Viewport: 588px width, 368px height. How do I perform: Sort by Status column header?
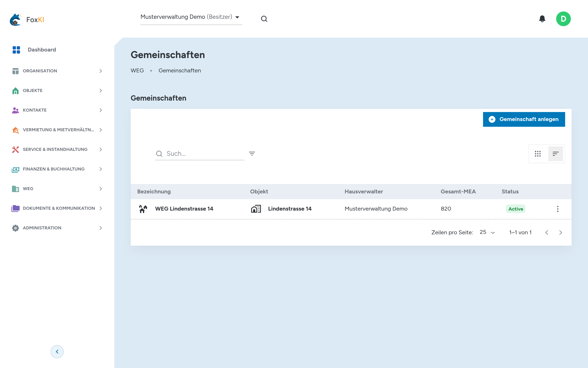click(510, 192)
